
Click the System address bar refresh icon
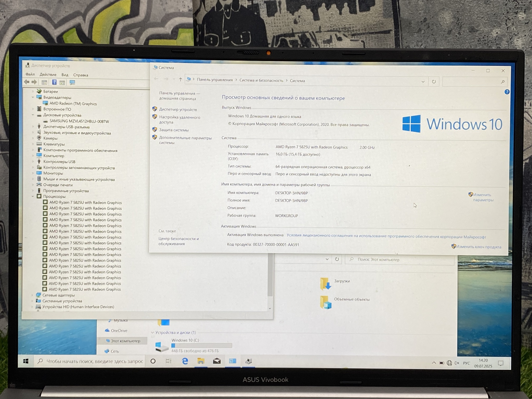click(x=434, y=82)
